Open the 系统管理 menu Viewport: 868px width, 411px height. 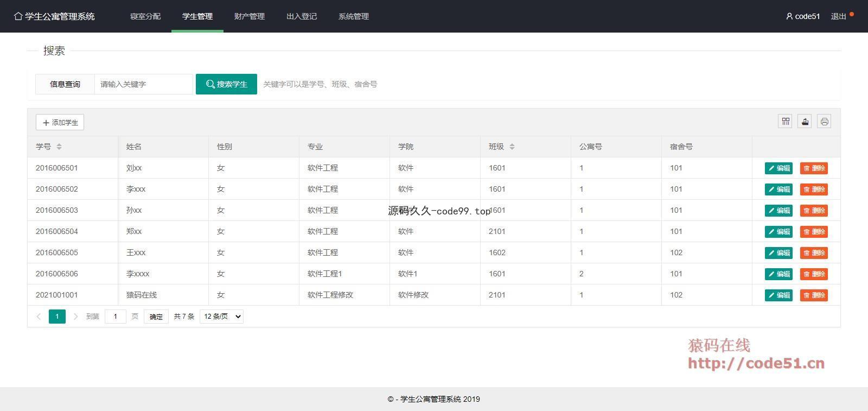(354, 16)
